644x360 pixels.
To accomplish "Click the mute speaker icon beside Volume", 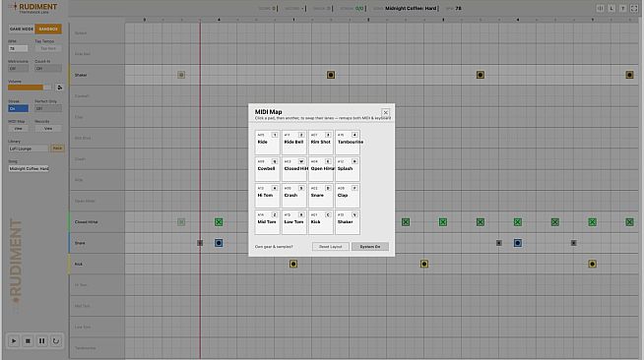I will 59,88.
